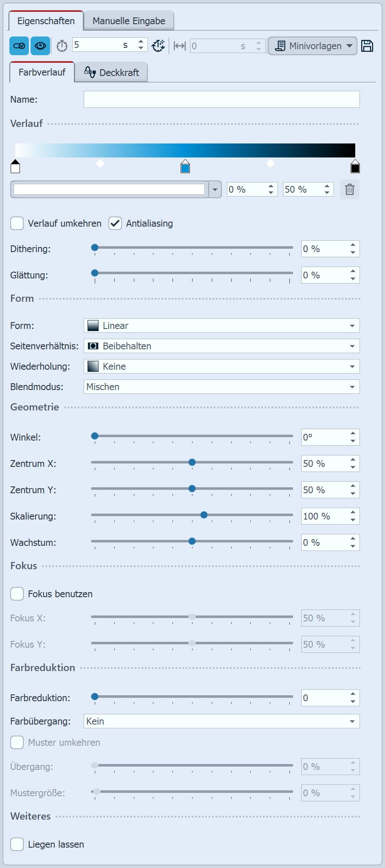Image resolution: width=385 pixels, height=868 pixels.
Task: Open the Wiederholung dropdown showing Keine
Action: [221, 366]
